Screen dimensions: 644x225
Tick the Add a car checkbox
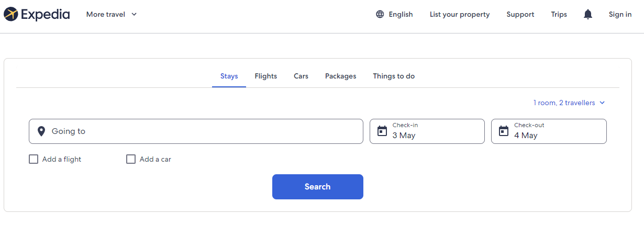click(x=131, y=159)
